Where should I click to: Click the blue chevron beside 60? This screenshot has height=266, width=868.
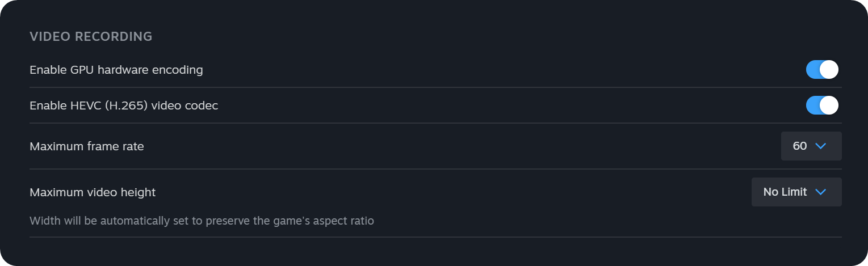820,146
